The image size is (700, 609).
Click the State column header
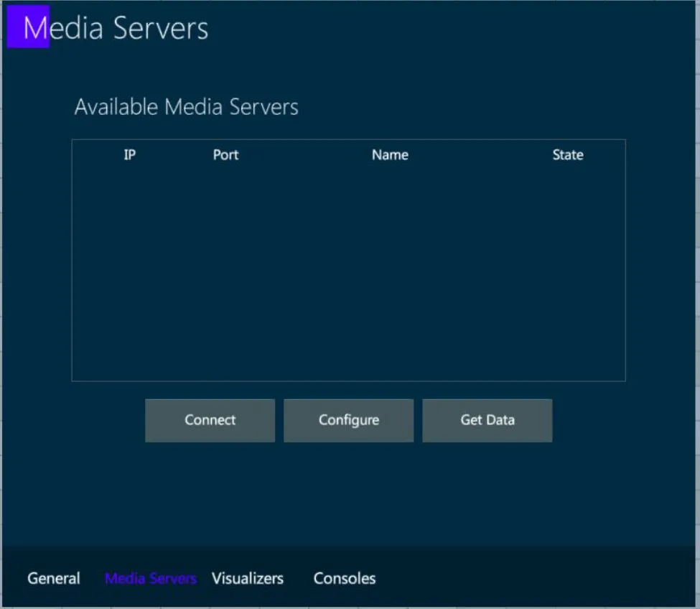[568, 155]
